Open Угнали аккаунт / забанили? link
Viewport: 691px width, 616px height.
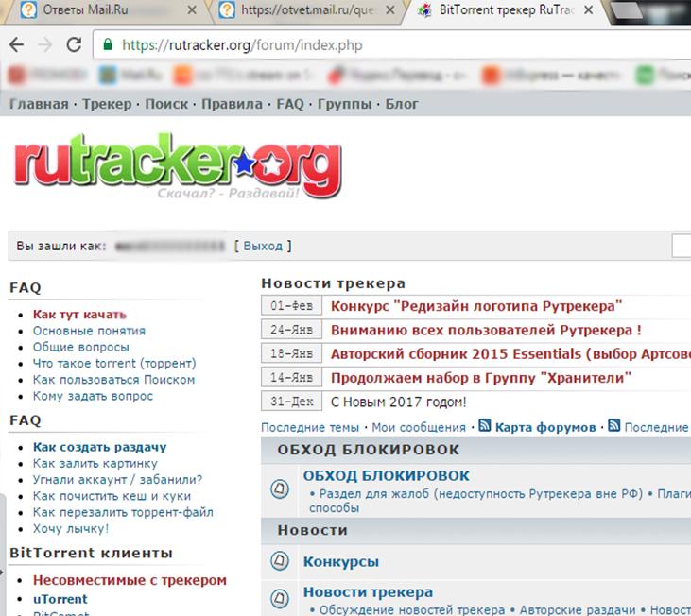pos(117,480)
